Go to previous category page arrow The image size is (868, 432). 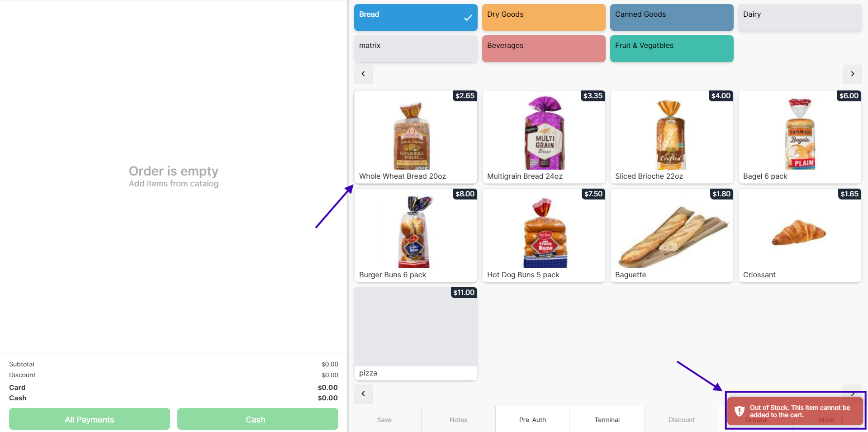[x=363, y=74]
